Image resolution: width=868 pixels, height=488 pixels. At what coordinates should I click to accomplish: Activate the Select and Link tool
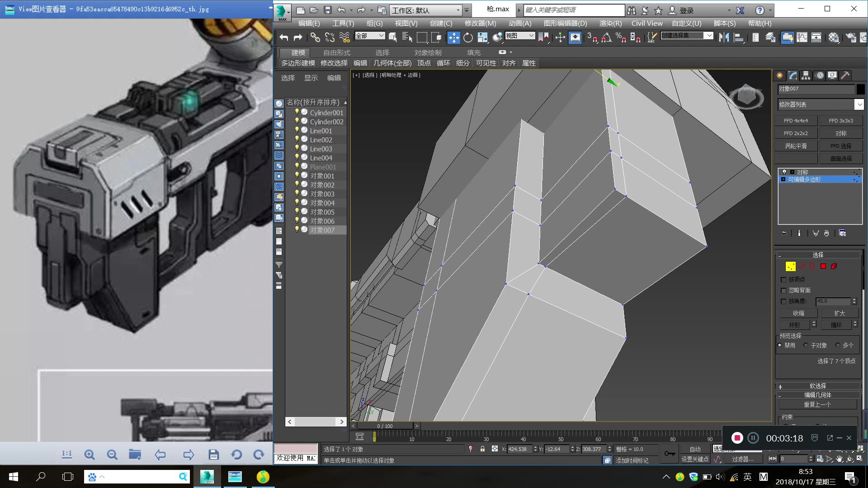coord(316,38)
